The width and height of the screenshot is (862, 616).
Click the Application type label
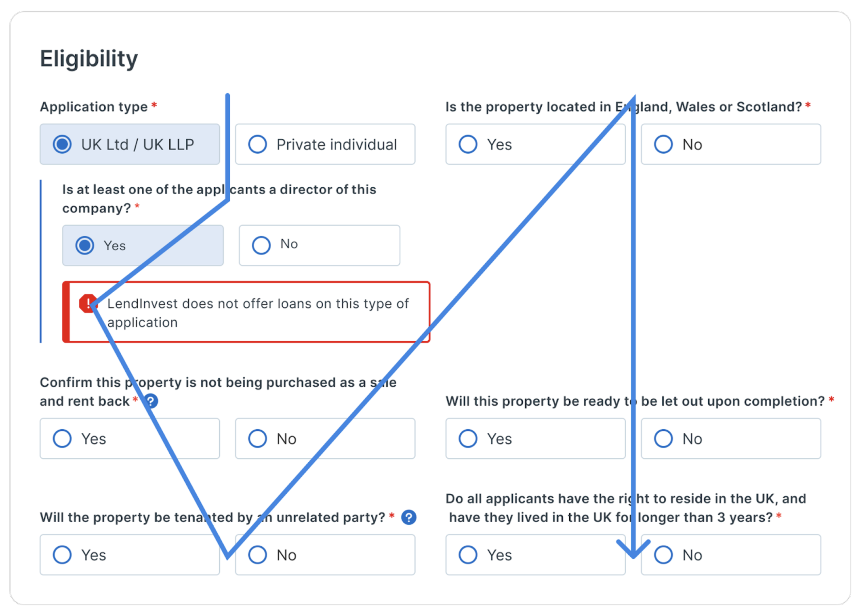(94, 107)
